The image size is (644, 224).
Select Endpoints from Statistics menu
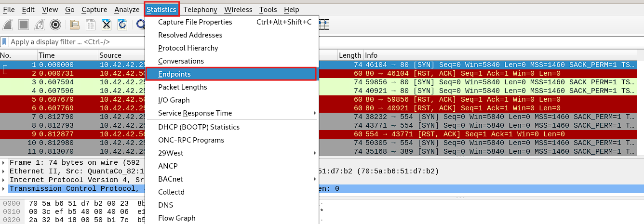click(231, 74)
